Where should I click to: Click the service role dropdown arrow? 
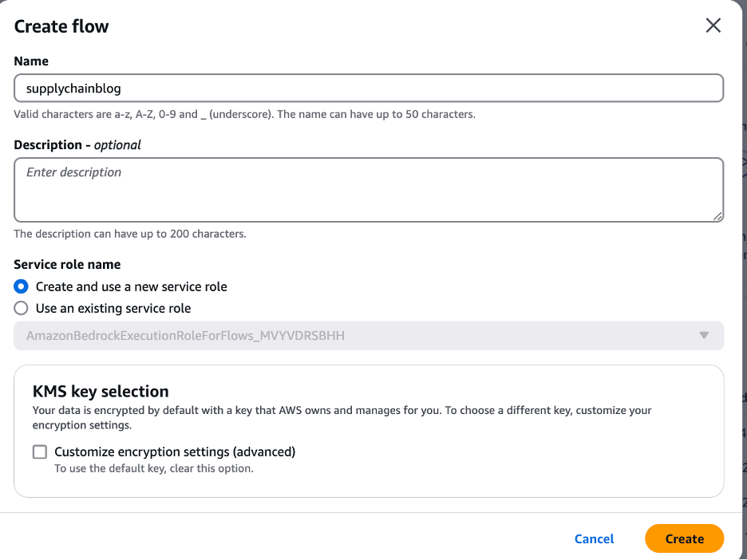tap(704, 336)
